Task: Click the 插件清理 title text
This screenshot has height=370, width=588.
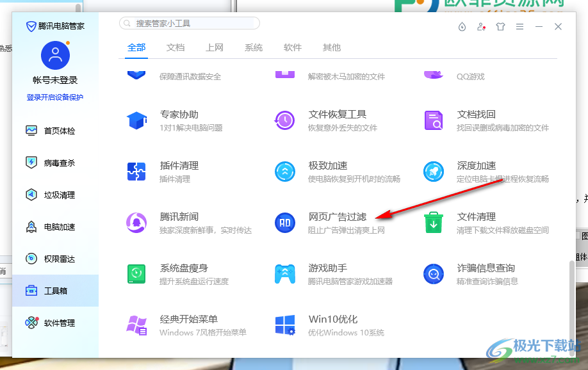Action: (179, 165)
